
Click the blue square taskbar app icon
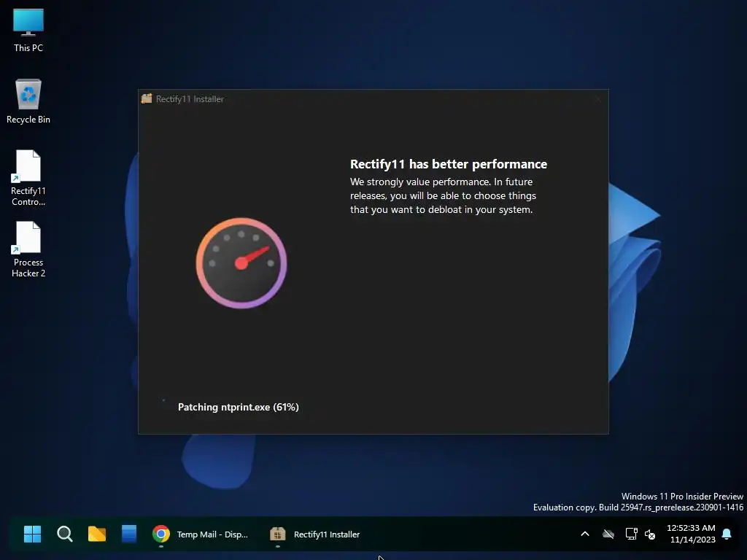point(129,534)
